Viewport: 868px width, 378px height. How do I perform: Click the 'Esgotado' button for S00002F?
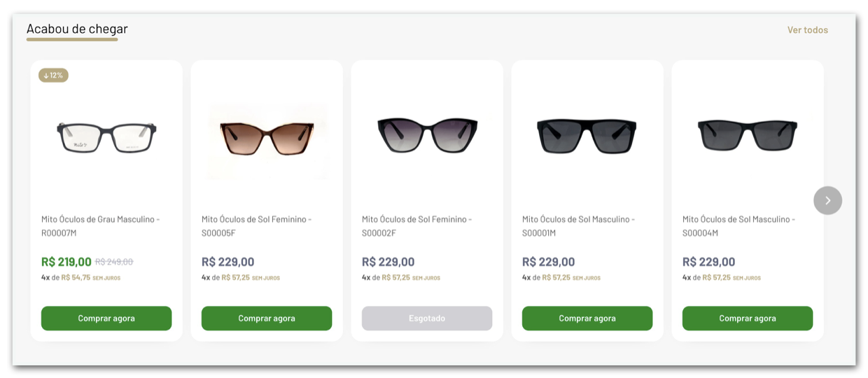point(427,318)
